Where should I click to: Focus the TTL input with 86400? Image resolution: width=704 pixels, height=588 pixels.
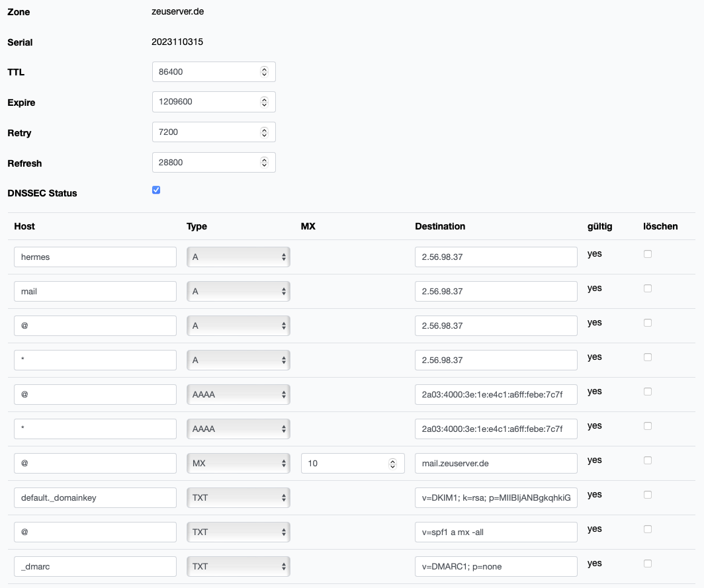[x=205, y=71]
